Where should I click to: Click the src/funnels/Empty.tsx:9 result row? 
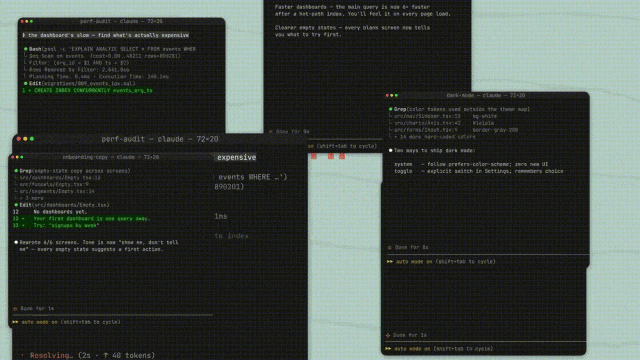51,184
